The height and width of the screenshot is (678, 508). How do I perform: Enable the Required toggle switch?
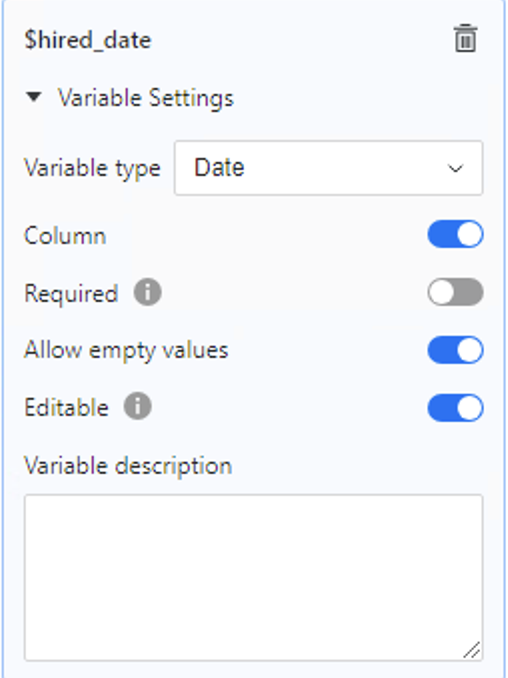(455, 292)
